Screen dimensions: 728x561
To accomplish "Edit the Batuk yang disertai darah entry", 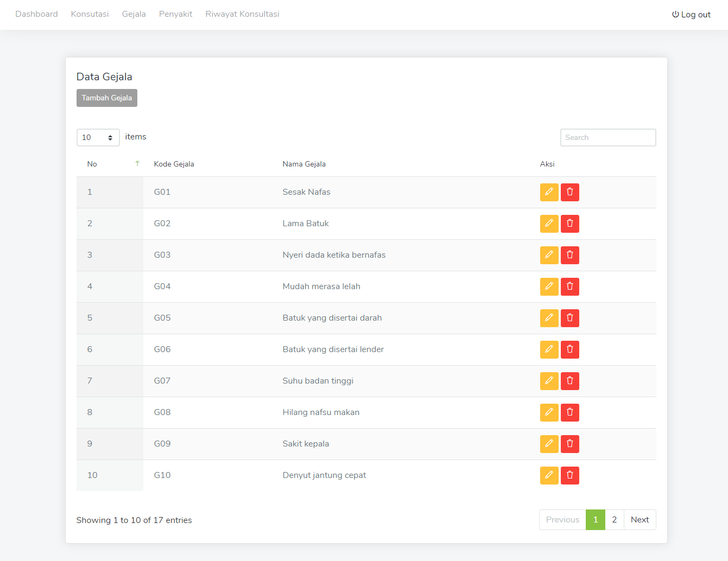I will point(549,318).
